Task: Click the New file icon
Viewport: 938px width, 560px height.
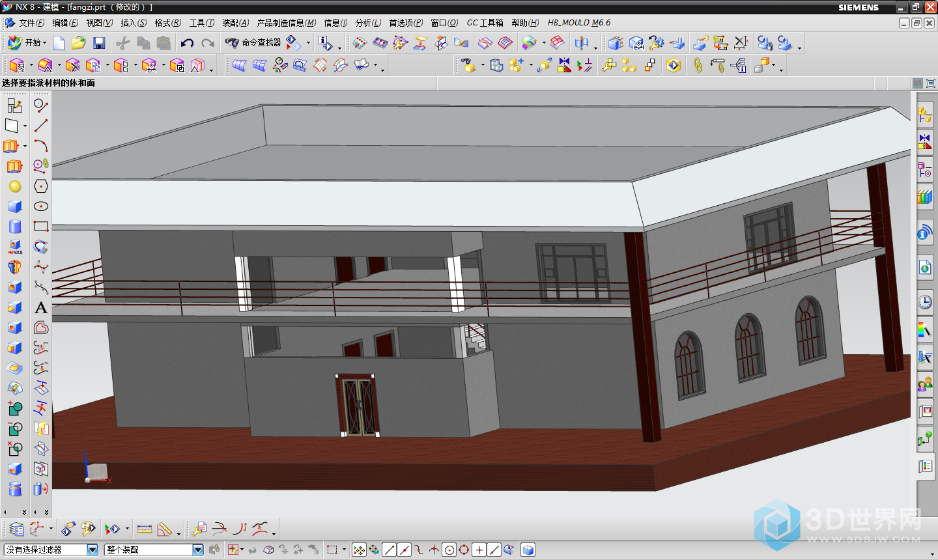Action: 59,43
